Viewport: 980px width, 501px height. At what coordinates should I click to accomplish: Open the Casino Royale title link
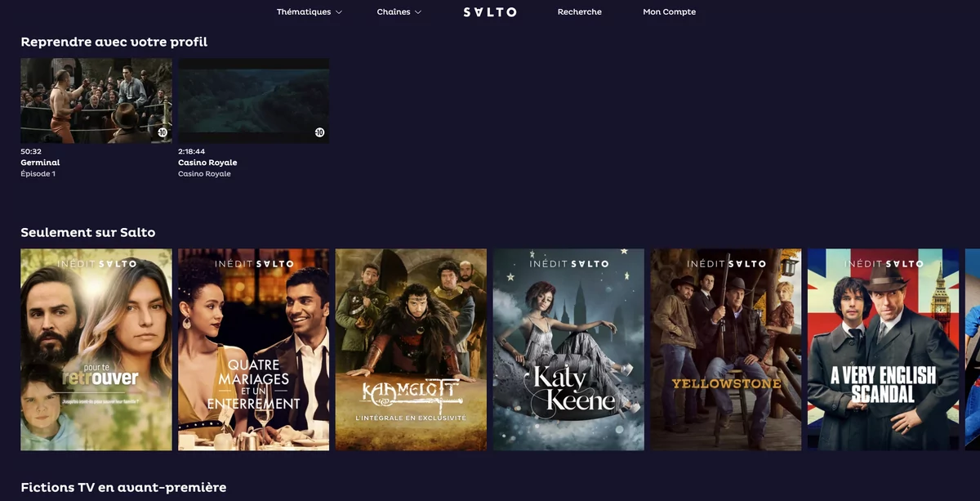(207, 163)
